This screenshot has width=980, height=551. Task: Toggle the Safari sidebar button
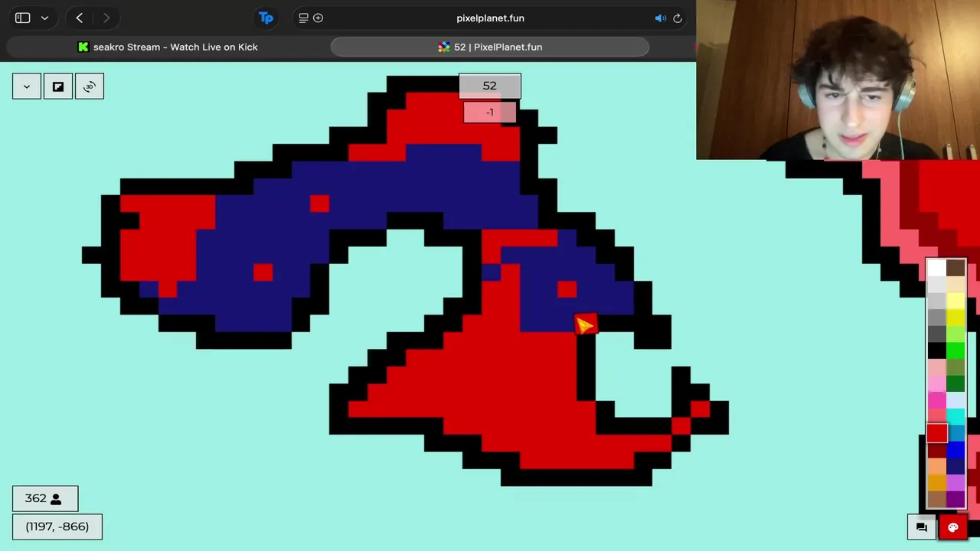tap(22, 18)
